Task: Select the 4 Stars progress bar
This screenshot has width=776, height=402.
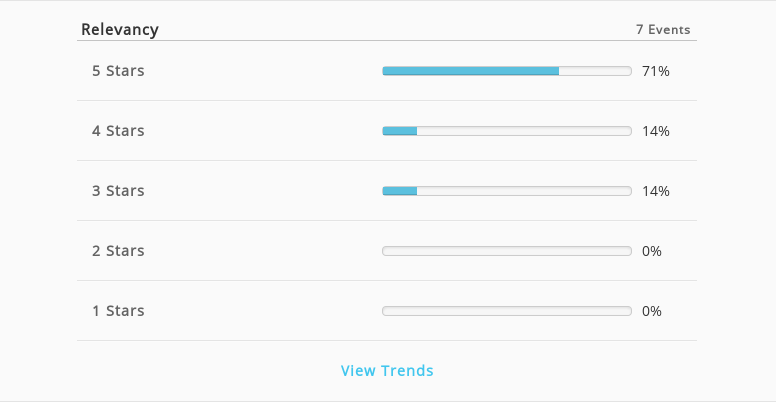Action: (507, 131)
